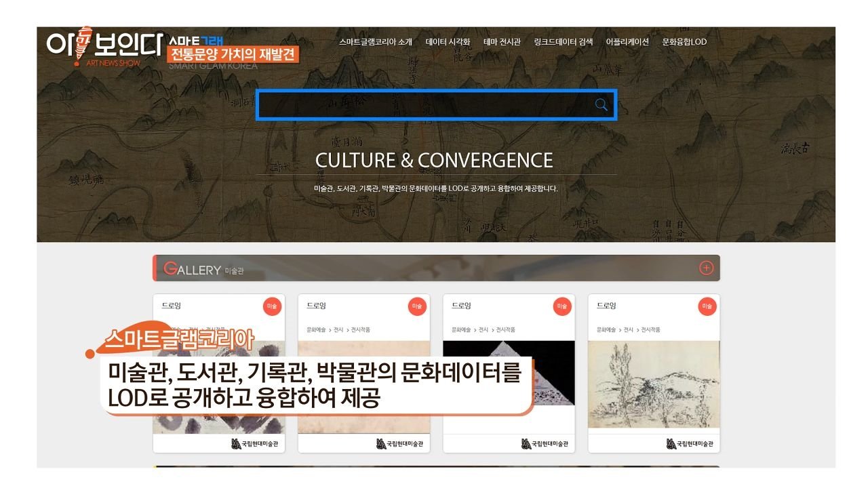This screenshot has height=488, width=868.
Task: Click the 미술 badge on second card
Action: (417, 306)
